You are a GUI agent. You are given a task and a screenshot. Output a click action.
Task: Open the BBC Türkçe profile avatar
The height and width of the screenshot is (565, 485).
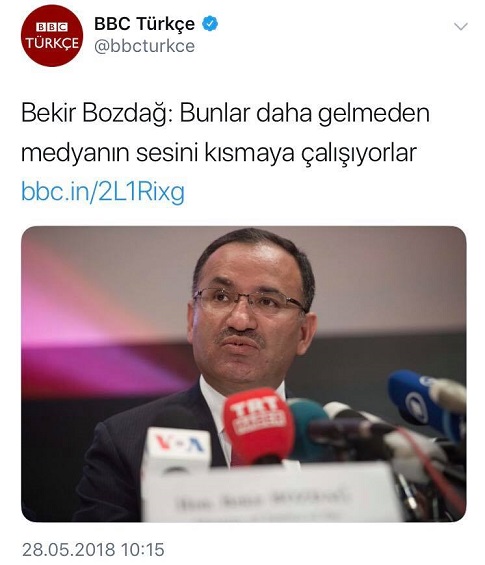52,35
